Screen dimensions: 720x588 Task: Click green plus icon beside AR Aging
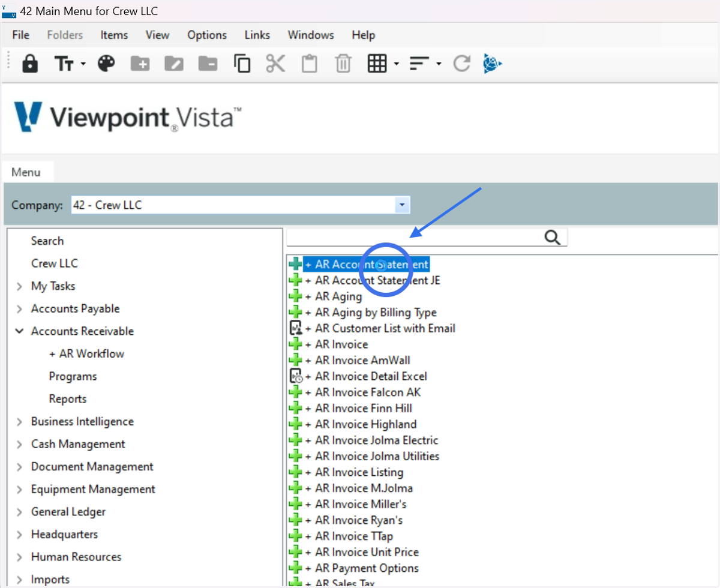point(295,296)
